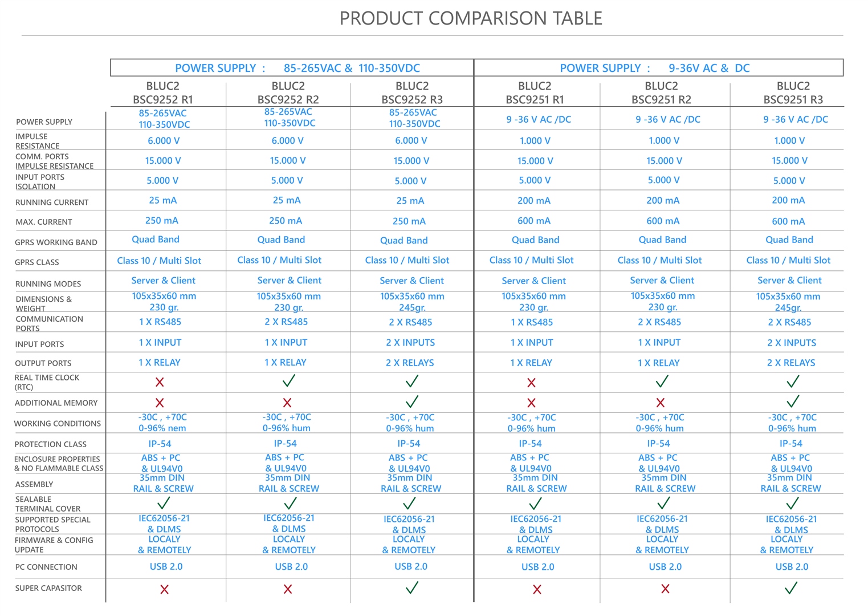Click the BLUC2 BSC9251 R3 column header
This screenshot has height=616, width=868.
pos(793,92)
